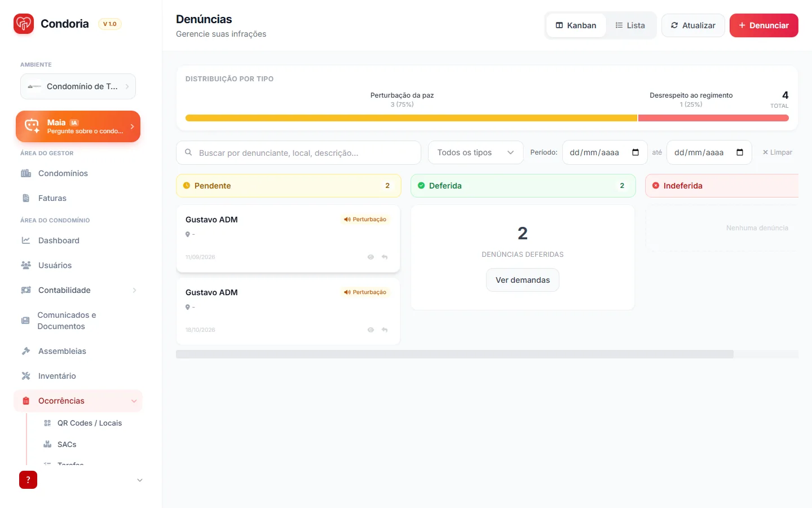The width and height of the screenshot is (812, 508).
Task: Click the eye icon on the 11/09/2026 card
Action: pyautogui.click(x=370, y=257)
